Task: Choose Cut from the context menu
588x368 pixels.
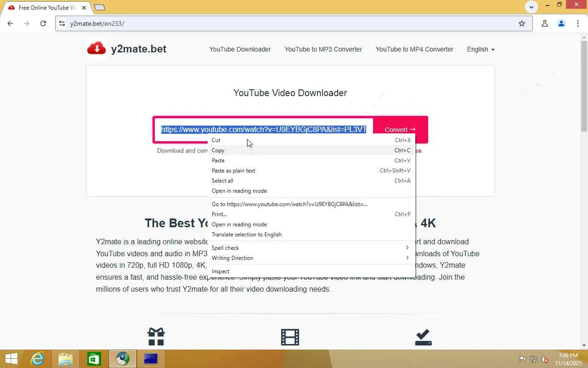Action: pos(311,140)
